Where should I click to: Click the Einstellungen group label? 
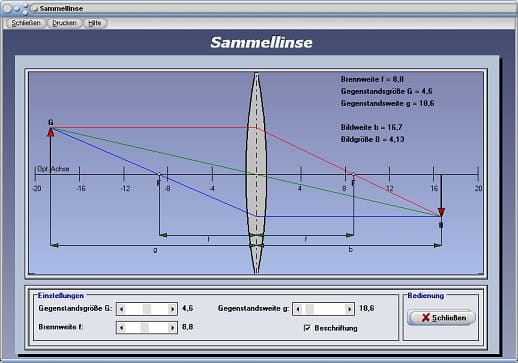click(60, 296)
